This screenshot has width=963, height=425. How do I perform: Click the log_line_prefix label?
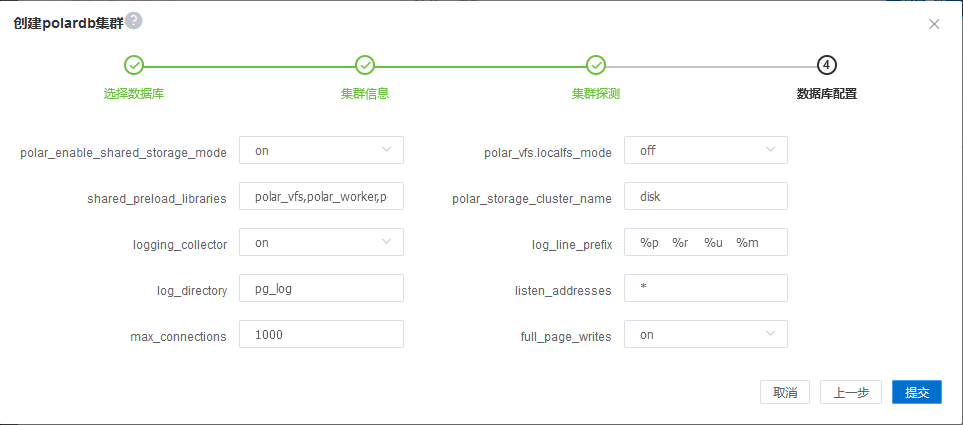(x=572, y=245)
